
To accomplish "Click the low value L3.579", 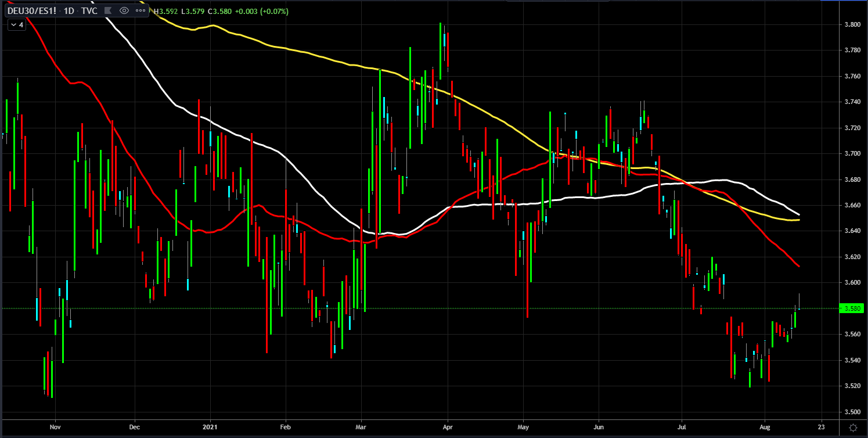I will (x=193, y=10).
